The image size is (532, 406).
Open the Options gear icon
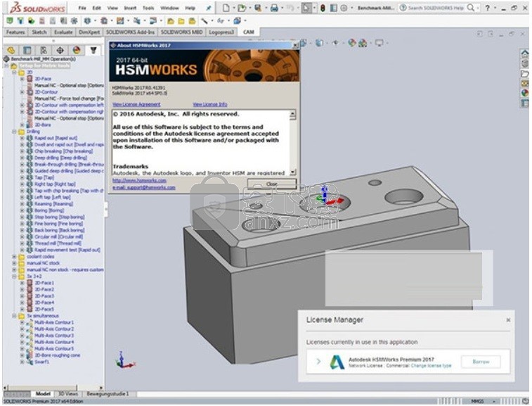344,8
